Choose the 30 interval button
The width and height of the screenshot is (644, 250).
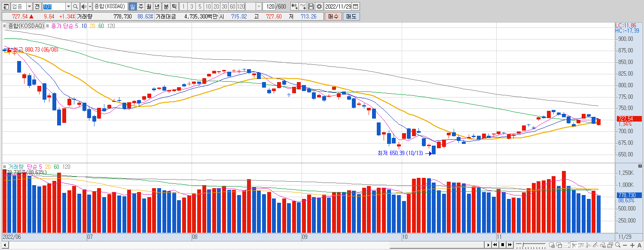[x=224, y=6]
